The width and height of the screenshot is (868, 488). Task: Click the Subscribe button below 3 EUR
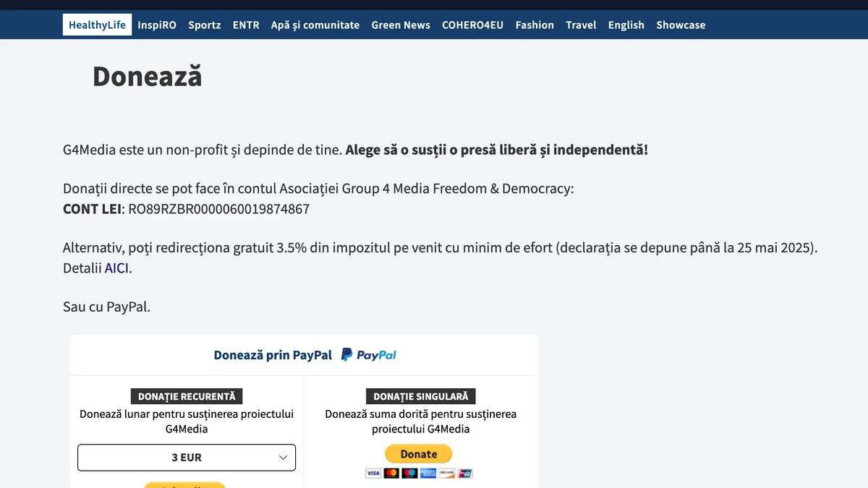pyautogui.click(x=186, y=485)
